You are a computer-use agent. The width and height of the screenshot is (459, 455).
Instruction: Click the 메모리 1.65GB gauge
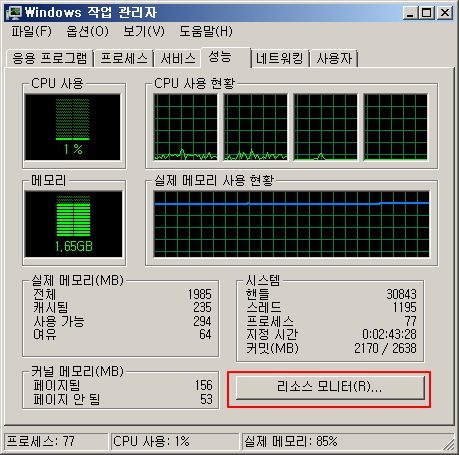pyautogui.click(x=73, y=224)
